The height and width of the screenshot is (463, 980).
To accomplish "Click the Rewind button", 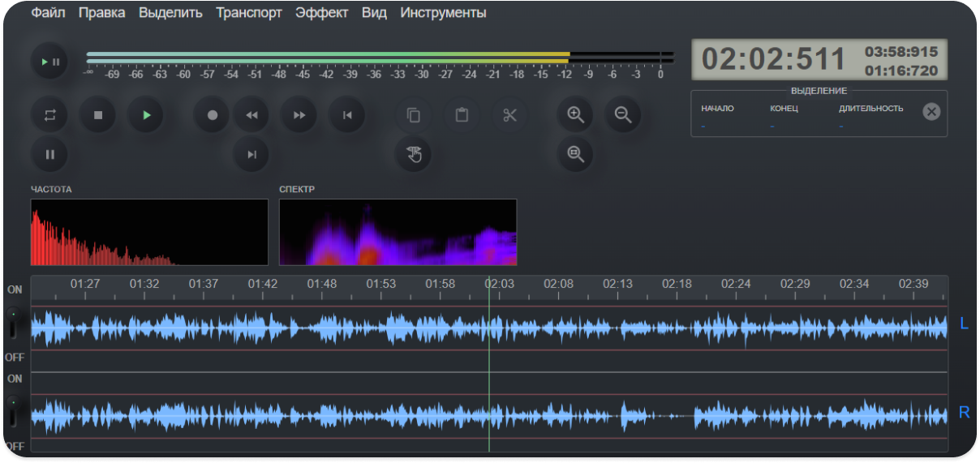I will pyautogui.click(x=251, y=115).
